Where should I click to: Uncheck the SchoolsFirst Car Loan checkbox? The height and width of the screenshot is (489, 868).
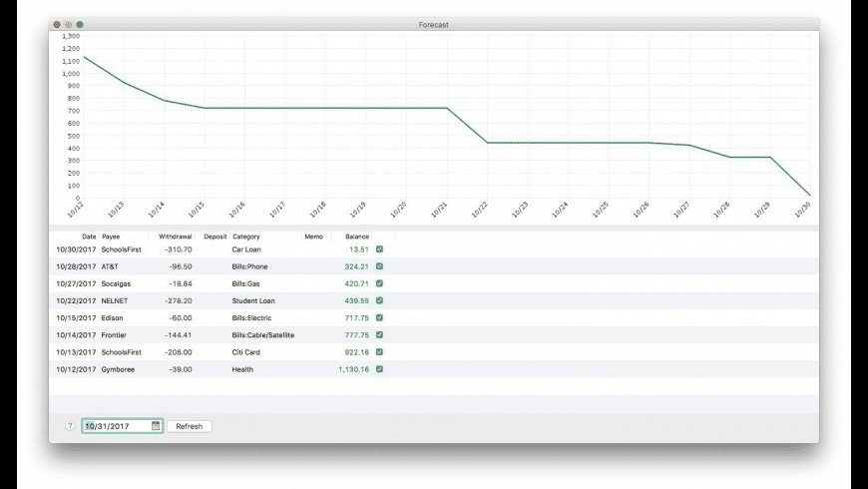379,249
